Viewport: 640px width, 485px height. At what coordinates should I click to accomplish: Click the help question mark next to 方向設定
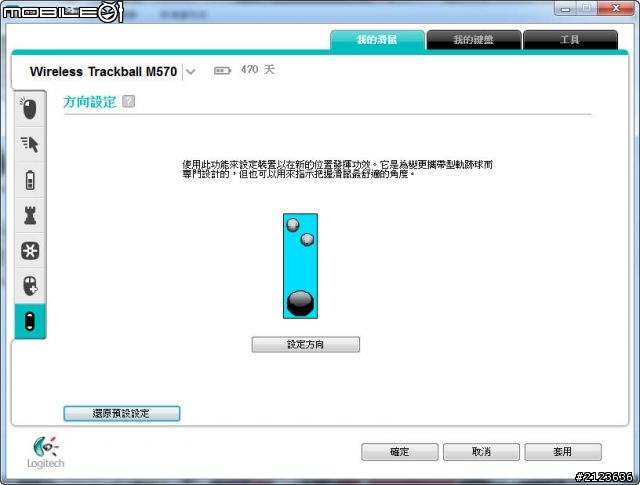pos(129,101)
